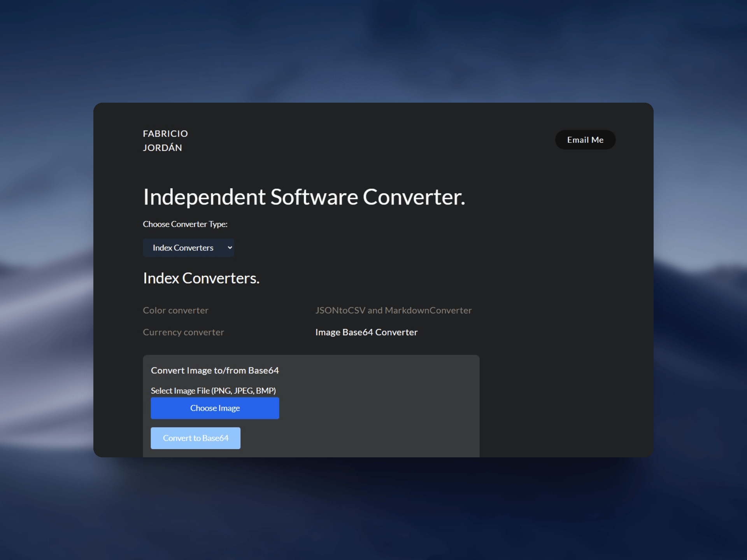Viewport: 747px width, 560px height.
Task: Switch to the Currency converter tab
Action: point(183,332)
